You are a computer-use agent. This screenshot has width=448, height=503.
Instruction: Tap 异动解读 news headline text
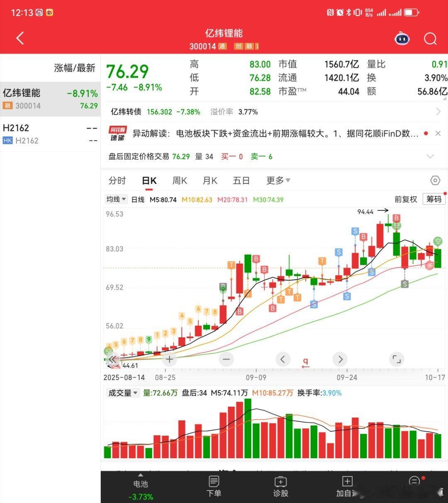tap(275, 134)
